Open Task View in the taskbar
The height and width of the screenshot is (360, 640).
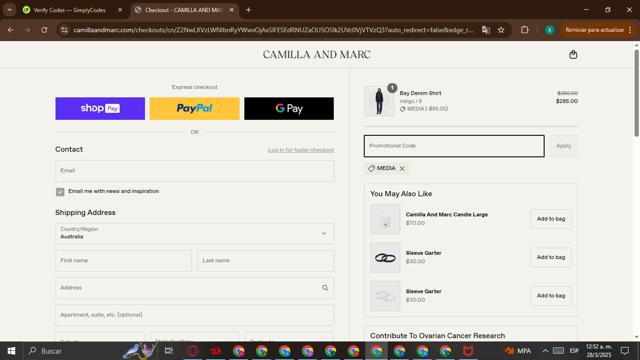[169, 351]
